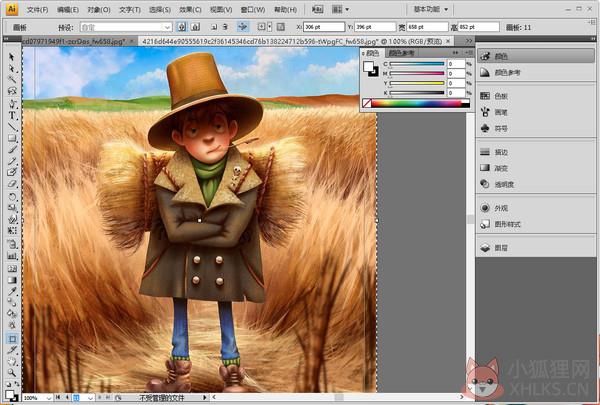Select the Rotate tool
Viewport: 600px width, 405px height.
click(x=12, y=197)
